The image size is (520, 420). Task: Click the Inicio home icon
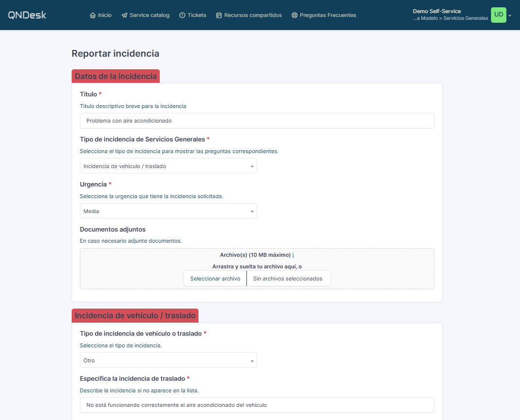[x=92, y=16]
